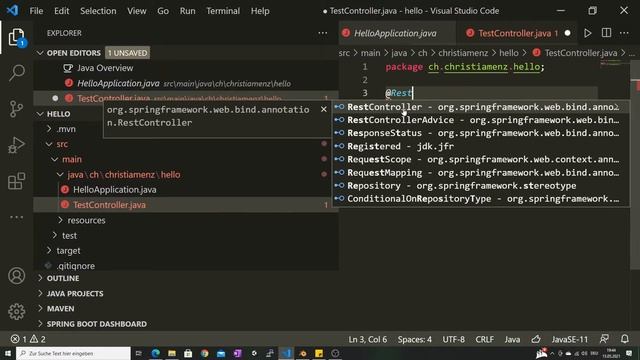Open Accounts menu icon

[x=17, y=276]
